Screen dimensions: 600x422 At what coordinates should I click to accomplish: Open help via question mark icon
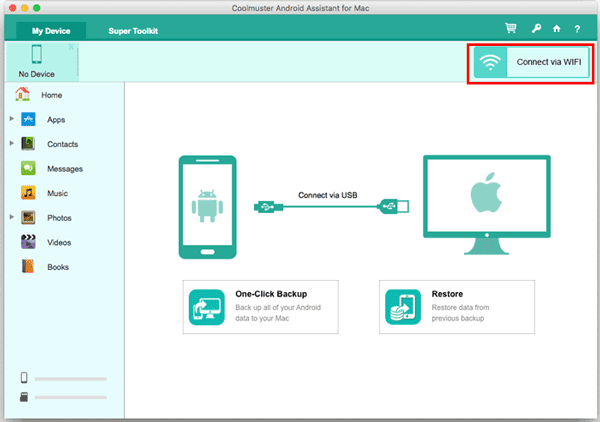click(x=577, y=29)
